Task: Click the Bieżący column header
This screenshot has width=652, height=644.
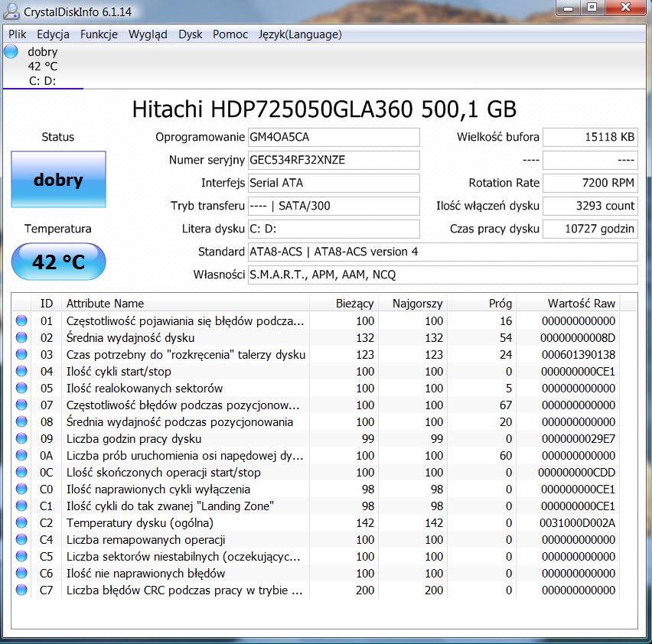Action: click(x=344, y=304)
